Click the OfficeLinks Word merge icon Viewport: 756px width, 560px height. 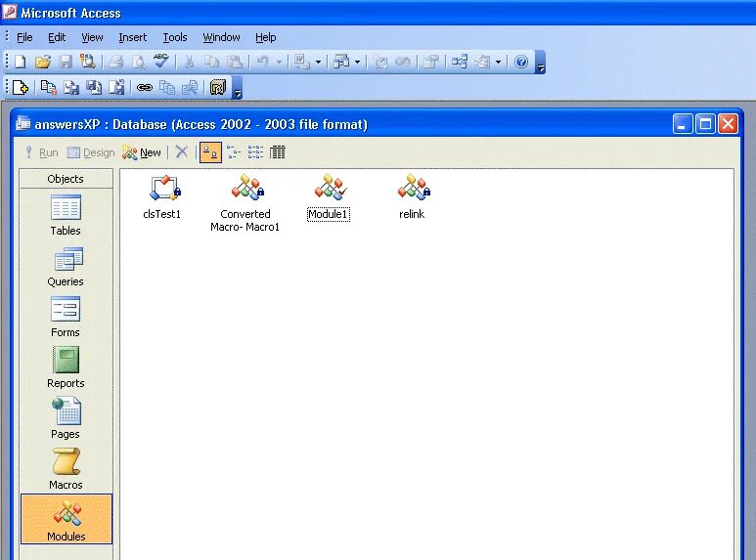pyautogui.click(x=302, y=62)
